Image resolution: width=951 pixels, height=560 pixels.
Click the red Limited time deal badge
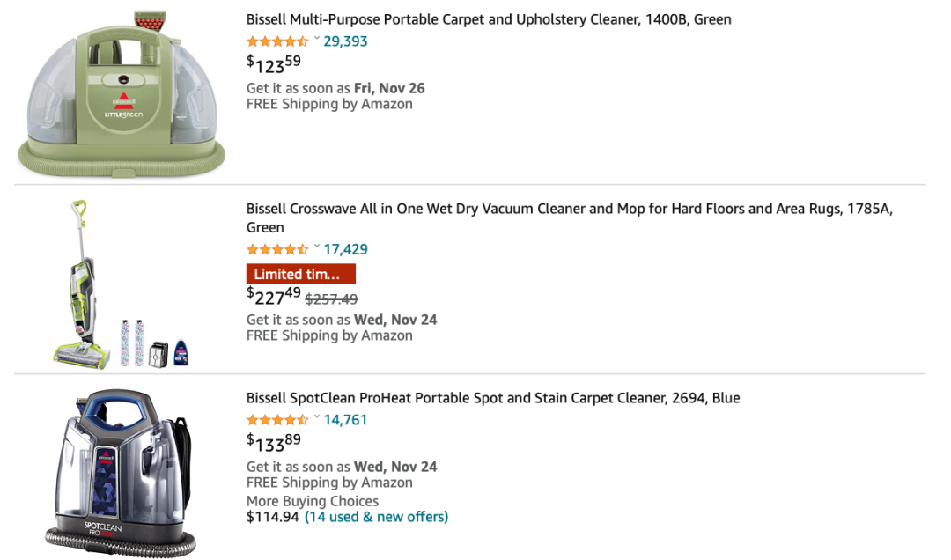click(x=300, y=274)
